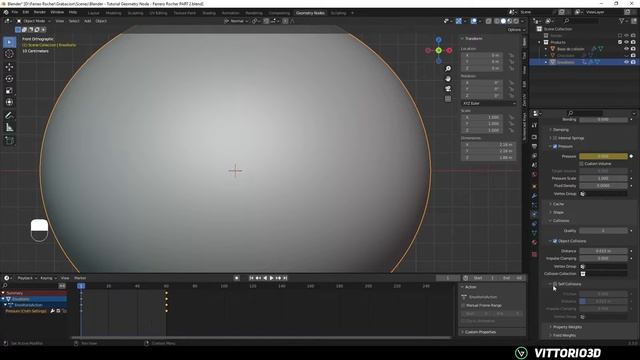Click the Blender logo menu icon
This screenshot has height=360, width=640.
pos(6,12)
